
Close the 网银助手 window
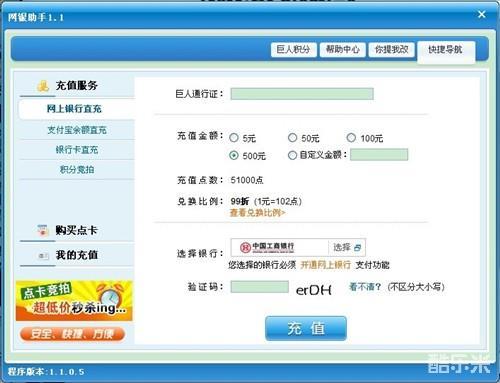click(482, 14)
